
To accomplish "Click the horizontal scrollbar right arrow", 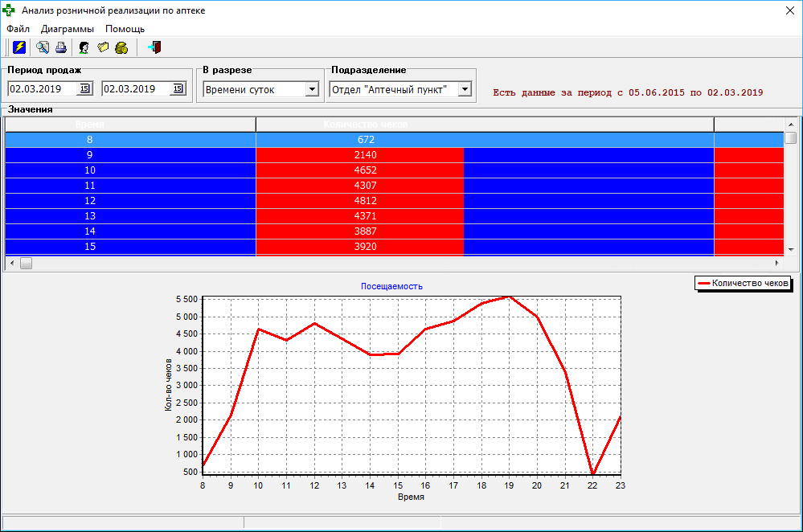I will 776,264.
